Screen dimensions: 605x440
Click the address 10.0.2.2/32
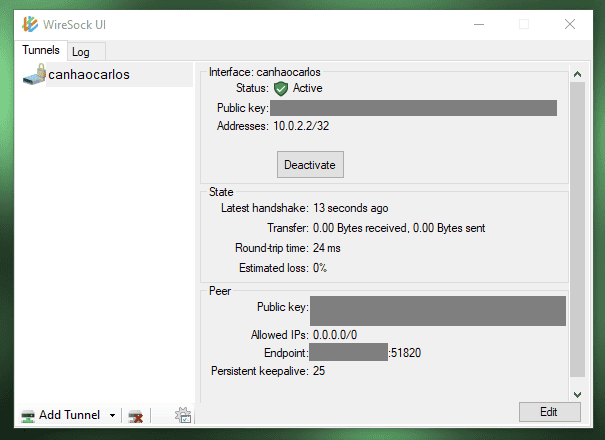coord(301,126)
